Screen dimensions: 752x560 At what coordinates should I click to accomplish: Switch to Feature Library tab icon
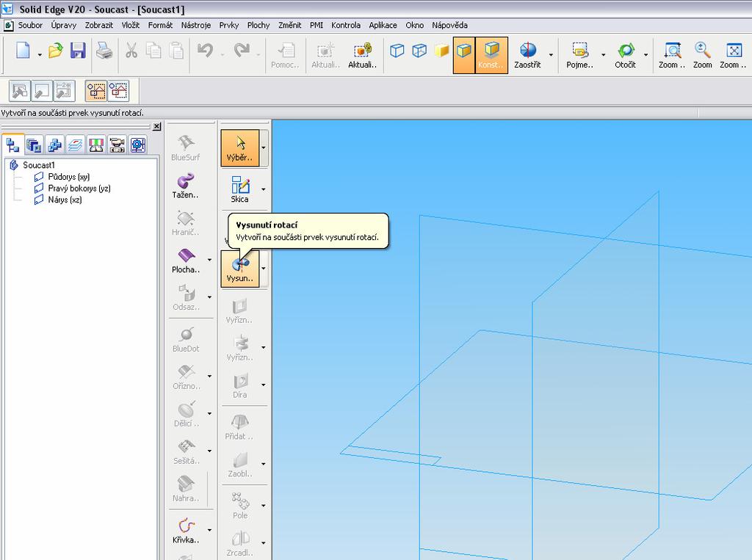[34, 145]
